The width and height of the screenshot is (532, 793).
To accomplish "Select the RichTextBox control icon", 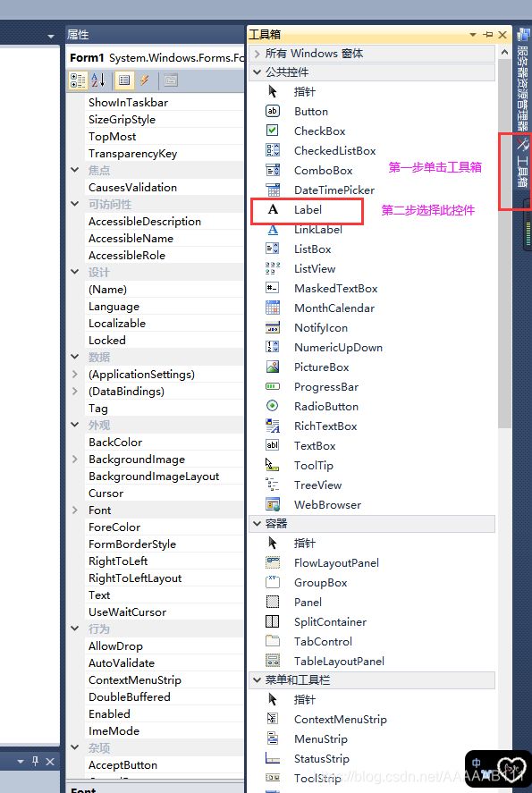I will [x=272, y=426].
